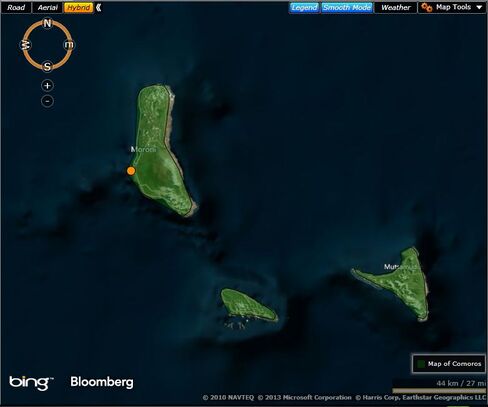488x407 pixels.
Task: Zoom out with the minus button
Action: 47,101
